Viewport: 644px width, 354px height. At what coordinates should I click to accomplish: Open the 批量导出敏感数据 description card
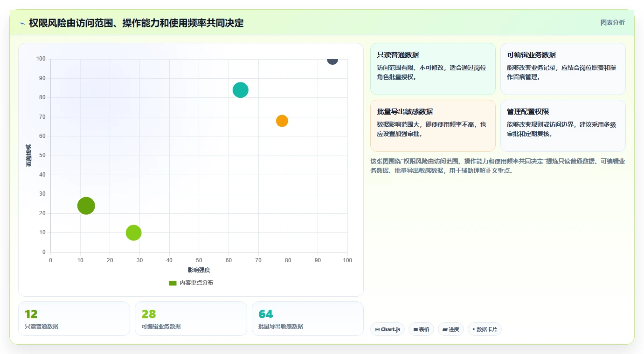click(433, 126)
